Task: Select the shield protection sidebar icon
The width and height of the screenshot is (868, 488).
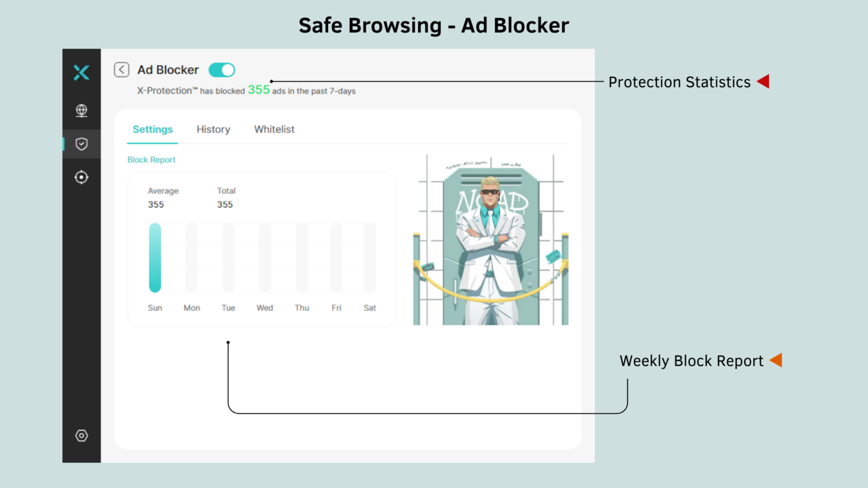Action: coord(81,144)
